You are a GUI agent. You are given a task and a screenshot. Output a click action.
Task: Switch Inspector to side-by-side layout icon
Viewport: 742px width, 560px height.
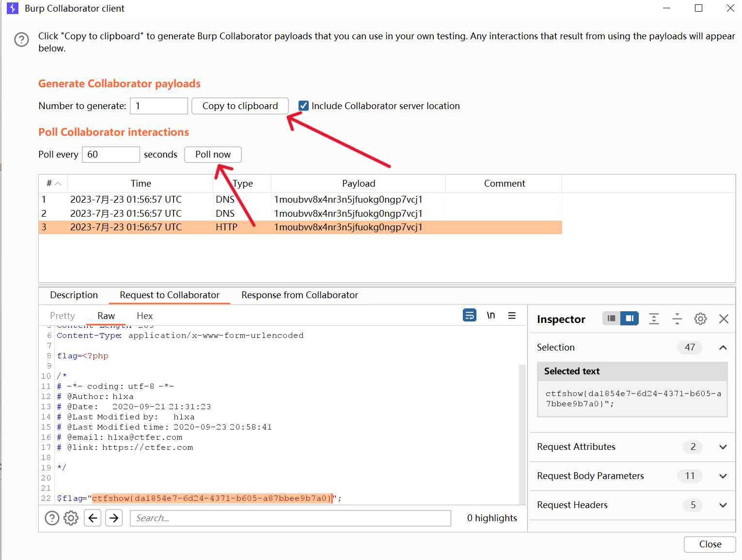(630, 319)
